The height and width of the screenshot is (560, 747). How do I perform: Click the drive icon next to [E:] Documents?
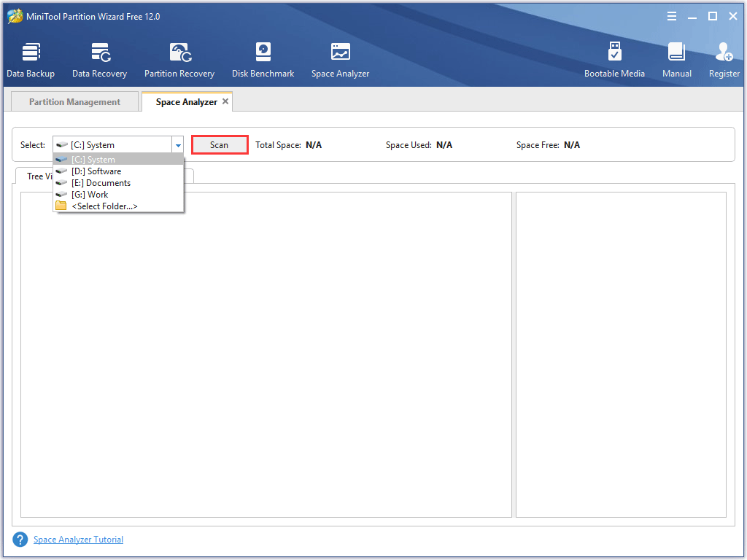[61, 183]
